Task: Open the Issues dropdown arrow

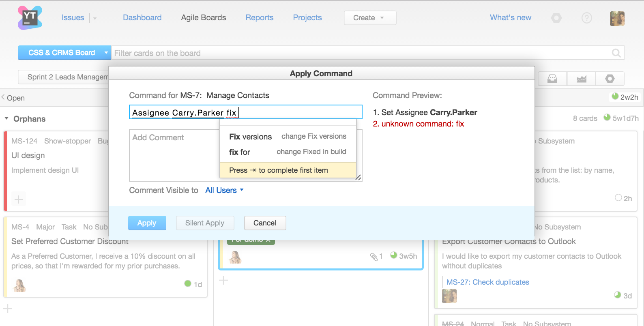Action: pyautogui.click(x=95, y=18)
